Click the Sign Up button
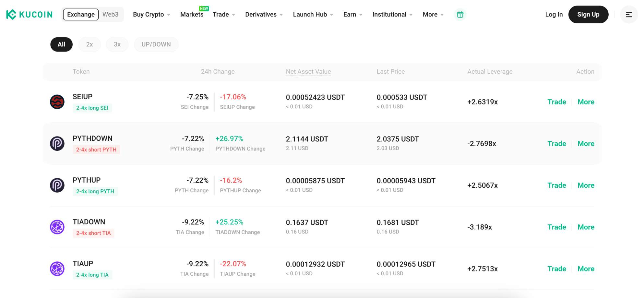 click(x=589, y=14)
